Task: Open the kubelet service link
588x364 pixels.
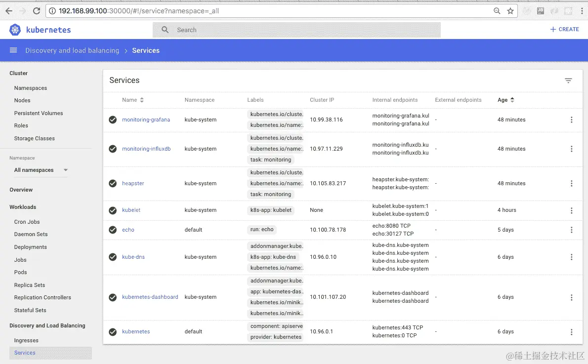Action: (x=131, y=210)
